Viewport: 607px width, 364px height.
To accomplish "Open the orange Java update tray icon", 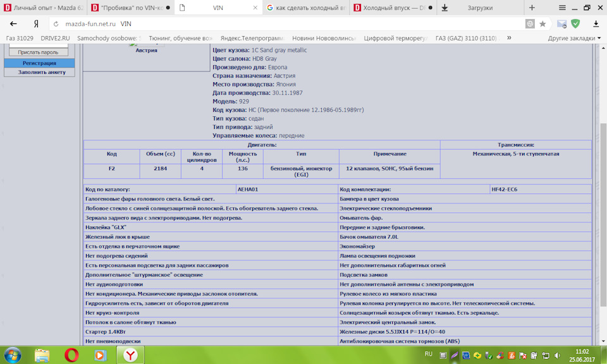I will click(x=512, y=355).
